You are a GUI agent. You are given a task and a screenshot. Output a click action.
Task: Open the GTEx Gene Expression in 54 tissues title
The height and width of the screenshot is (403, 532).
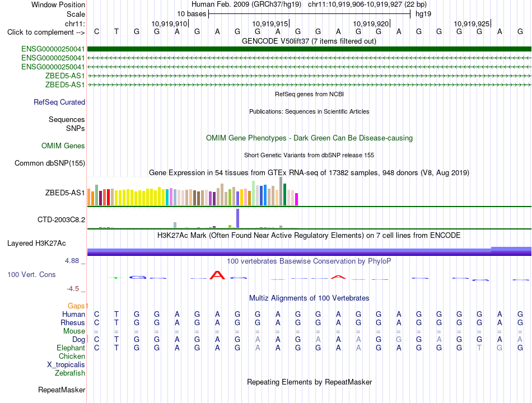point(309,172)
